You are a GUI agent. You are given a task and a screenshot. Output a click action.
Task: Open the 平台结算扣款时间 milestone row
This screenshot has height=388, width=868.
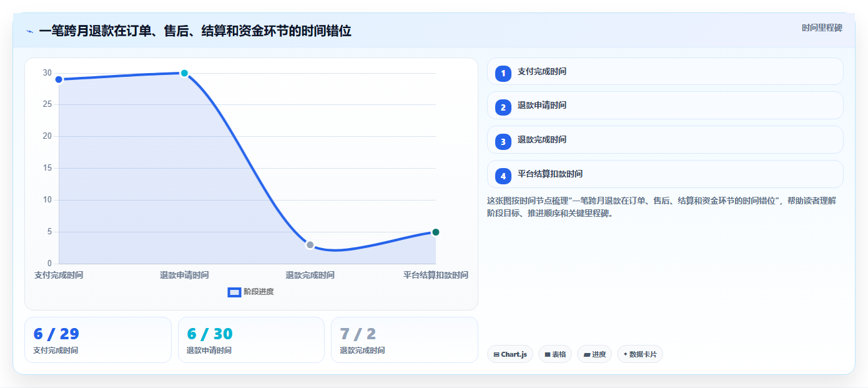coord(665,174)
